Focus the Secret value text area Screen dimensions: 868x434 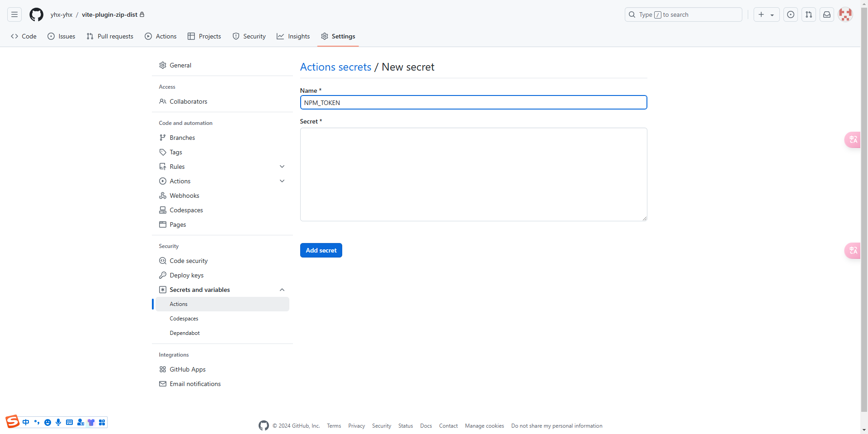click(473, 174)
